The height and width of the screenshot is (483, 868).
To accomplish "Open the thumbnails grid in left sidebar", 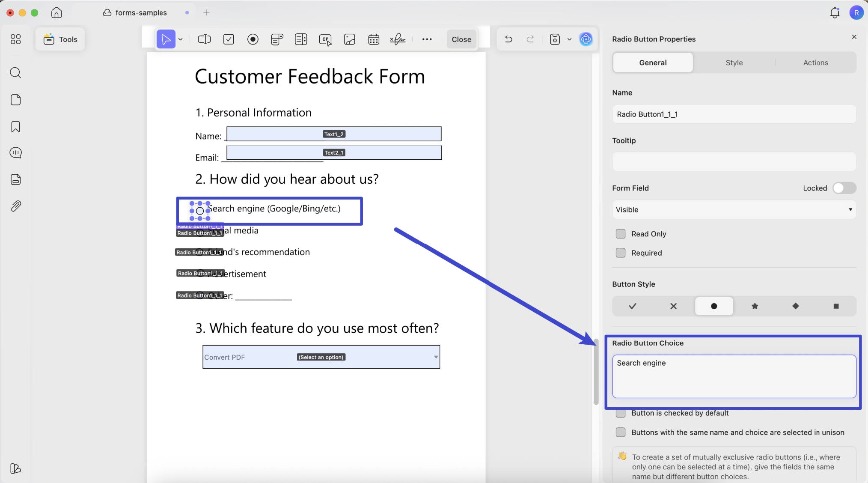I will pyautogui.click(x=15, y=39).
